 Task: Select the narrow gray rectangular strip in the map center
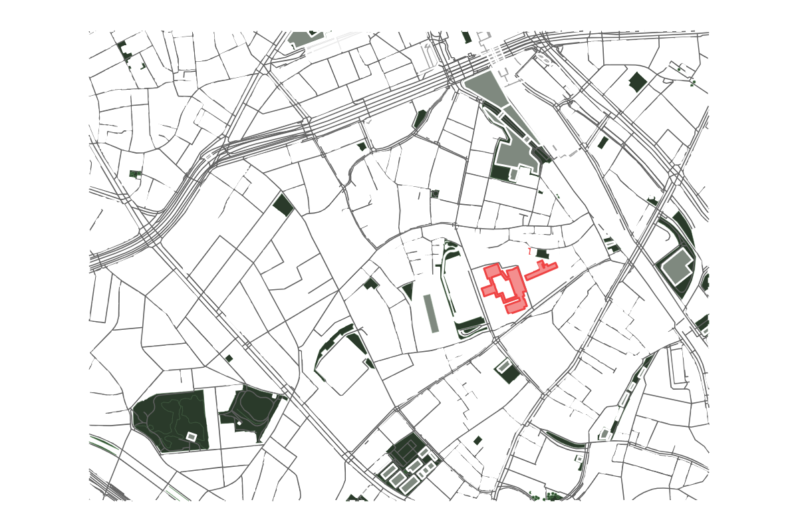431,313
